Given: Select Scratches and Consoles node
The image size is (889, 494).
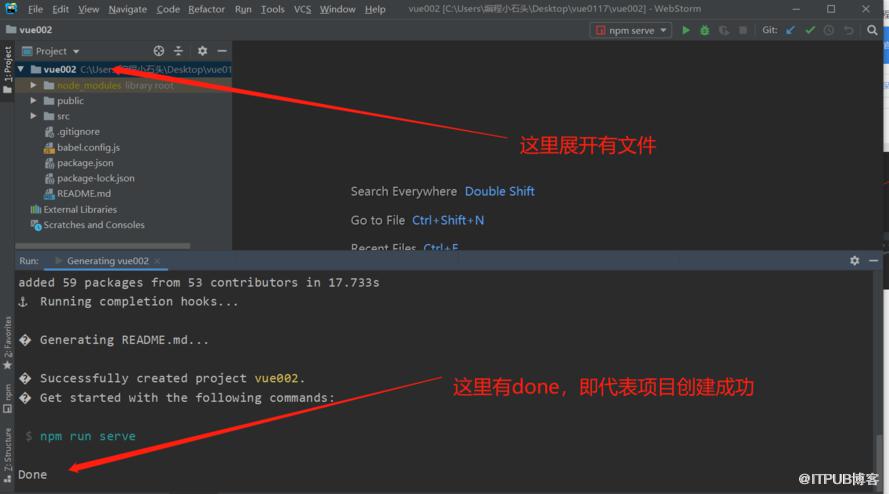Looking at the screenshot, I should (x=94, y=225).
